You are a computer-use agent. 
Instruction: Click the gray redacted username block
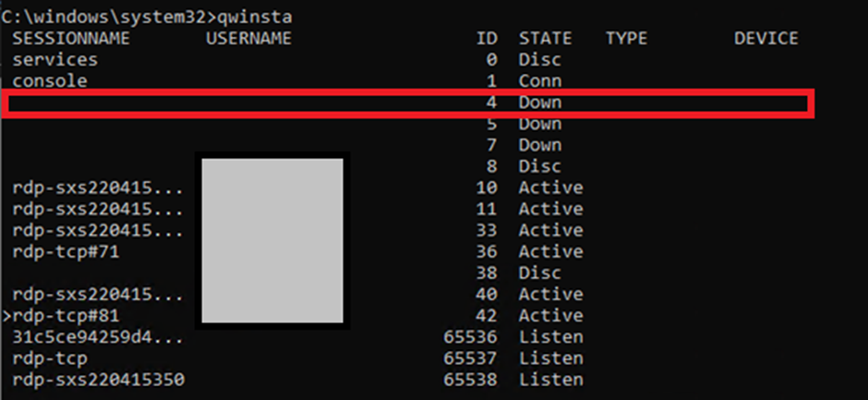pos(272,240)
